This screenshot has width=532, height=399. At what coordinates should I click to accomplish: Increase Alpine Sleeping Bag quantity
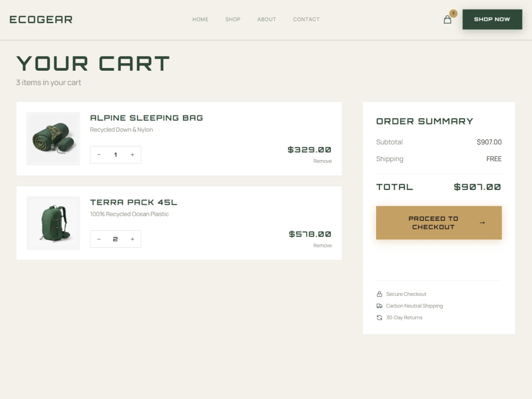pyautogui.click(x=132, y=155)
